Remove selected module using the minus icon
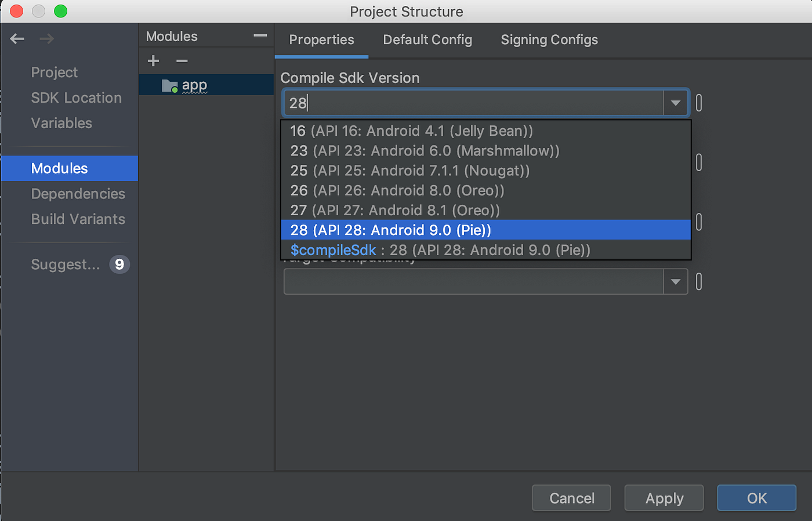This screenshot has height=521, width=812. pyautogui.click(x=182, y=60)
